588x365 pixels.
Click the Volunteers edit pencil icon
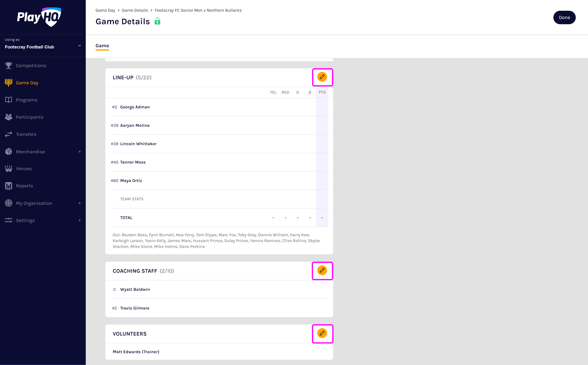322,333
